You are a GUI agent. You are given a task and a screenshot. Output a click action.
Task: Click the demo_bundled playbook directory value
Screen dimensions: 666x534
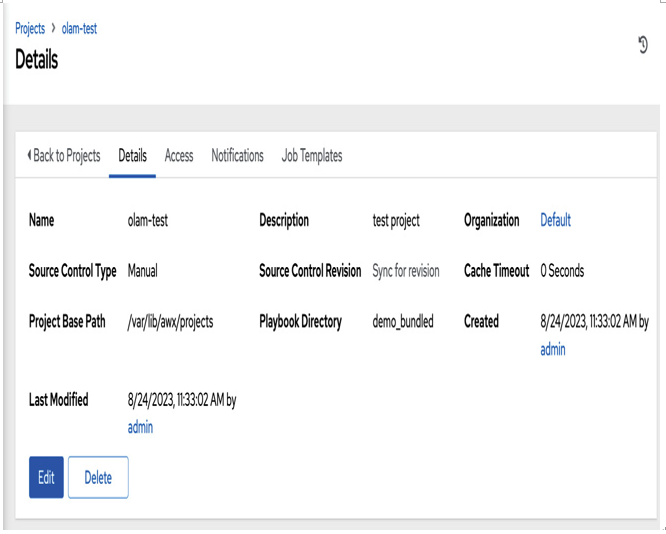pyautogui.click(x=403, y=321)
